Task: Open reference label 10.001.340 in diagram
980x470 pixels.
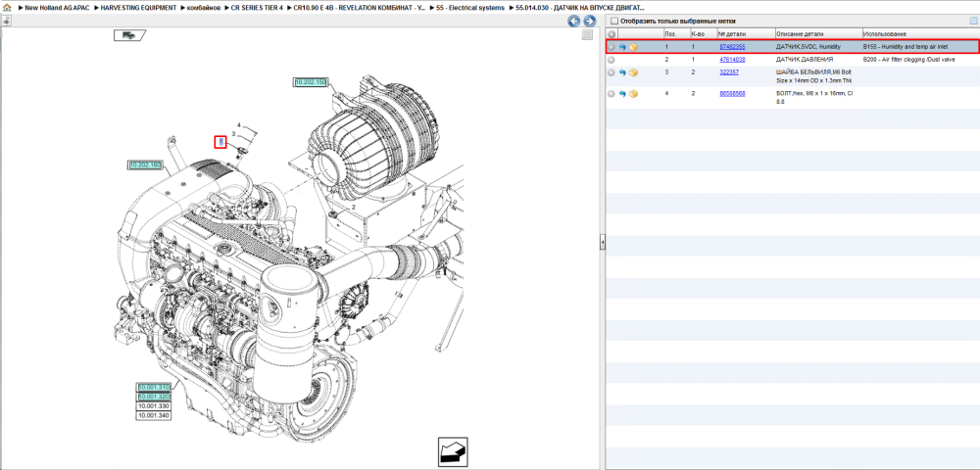Action: pos(154,415)
